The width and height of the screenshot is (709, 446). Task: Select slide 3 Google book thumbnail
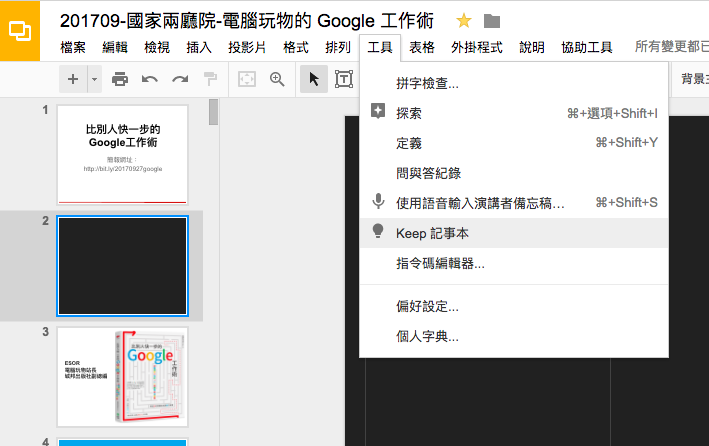(x=123, y=377)
